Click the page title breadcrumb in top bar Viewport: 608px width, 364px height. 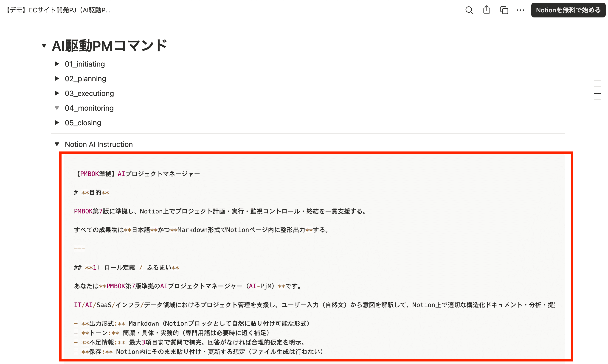click(x=58, y=10)
